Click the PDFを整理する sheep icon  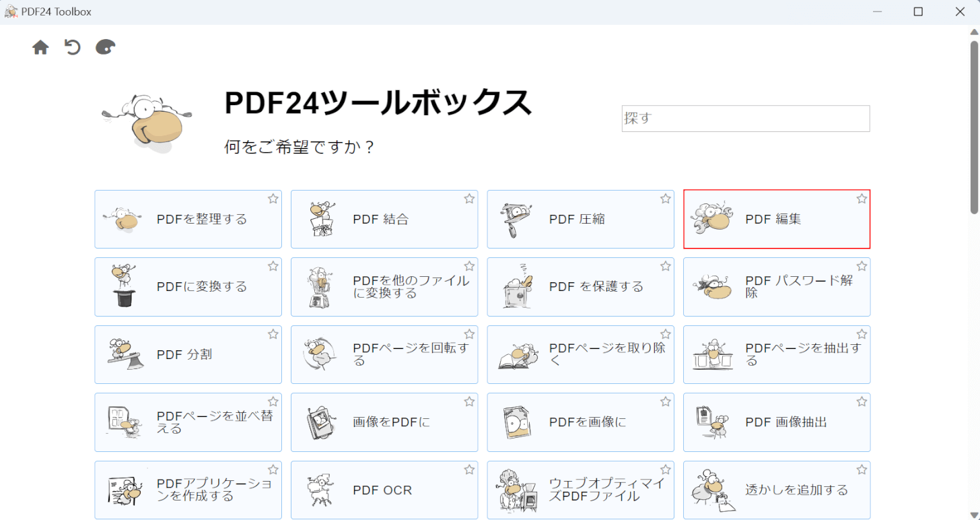(123, 220)
